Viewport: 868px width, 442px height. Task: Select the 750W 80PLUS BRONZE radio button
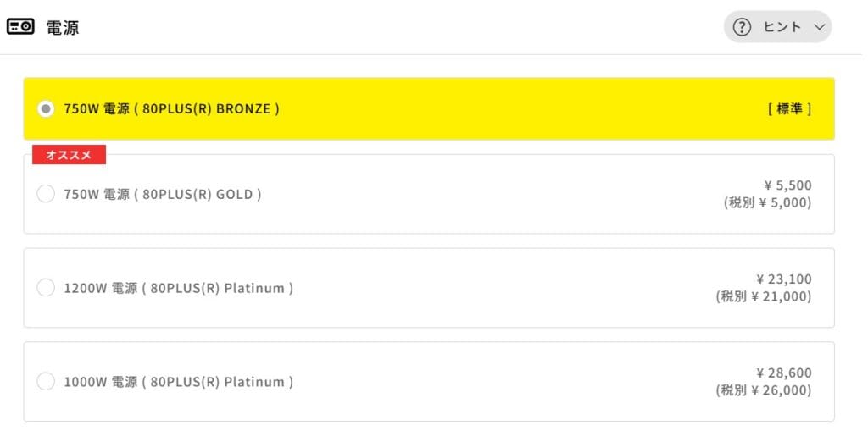(x=46, y=109)
